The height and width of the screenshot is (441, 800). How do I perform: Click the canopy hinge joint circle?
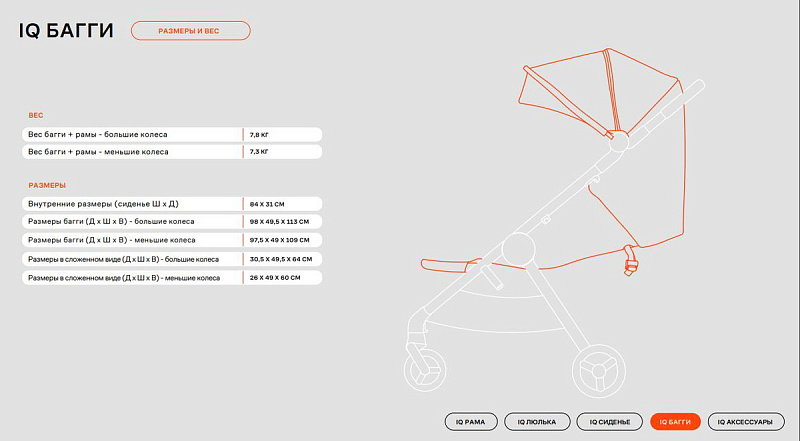tap(617, 141)
